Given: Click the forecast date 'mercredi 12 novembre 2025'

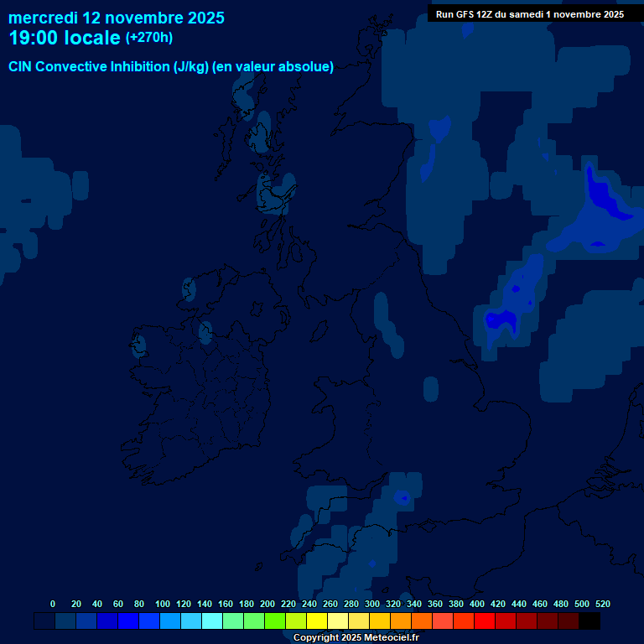Looking at the screenshot, I should [x=117, y=18].
